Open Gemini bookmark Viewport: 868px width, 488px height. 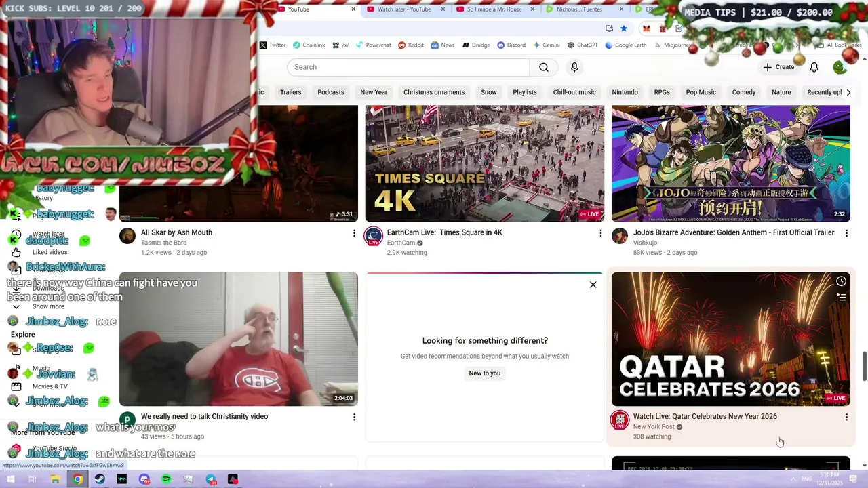(x=547, y=45)
